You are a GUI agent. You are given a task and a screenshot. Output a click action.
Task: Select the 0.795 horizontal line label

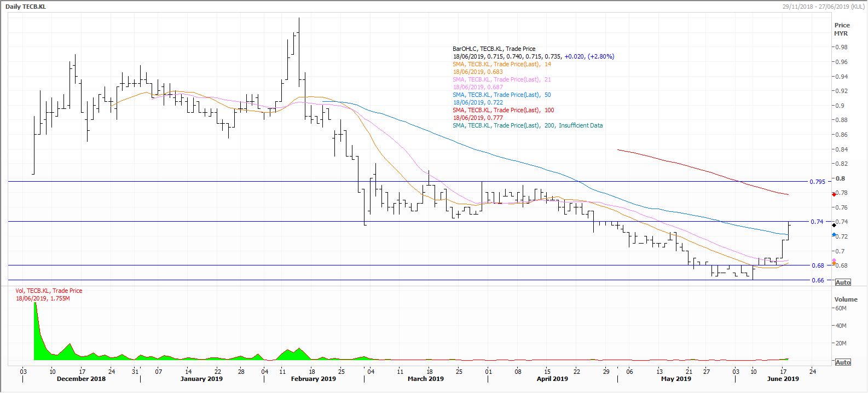pyautogui.click(x=817, y=182)
